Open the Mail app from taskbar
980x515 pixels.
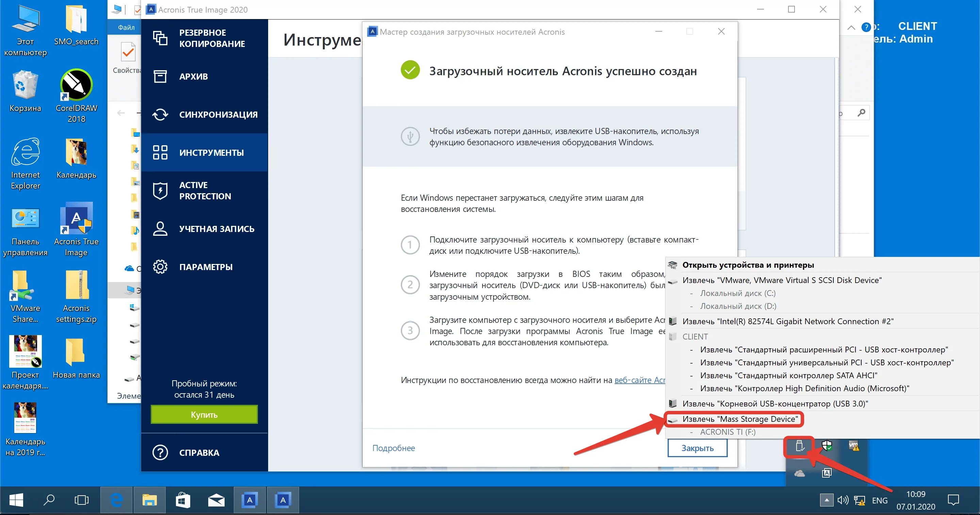[x=216, y=500]
